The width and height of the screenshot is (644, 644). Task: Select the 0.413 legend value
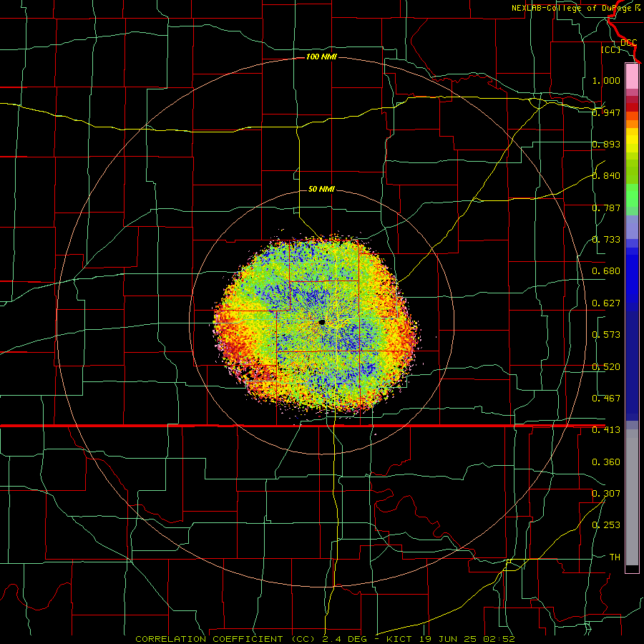[606, 430]
